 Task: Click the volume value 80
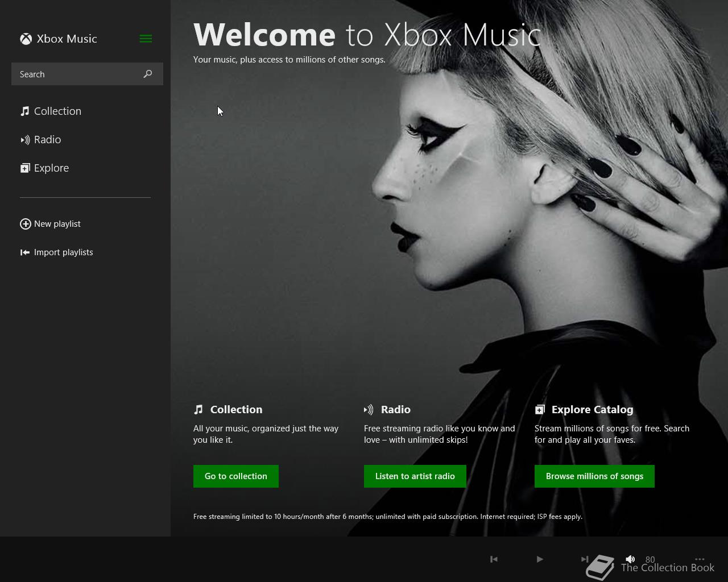coord(650,559)
